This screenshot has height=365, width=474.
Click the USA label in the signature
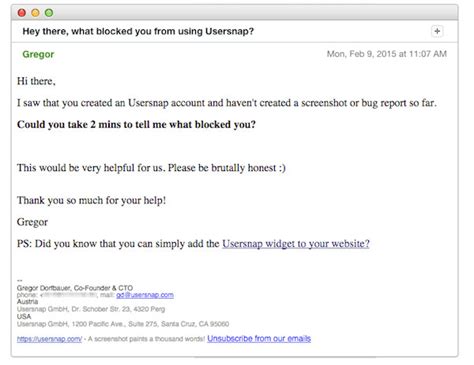[24, 316]
